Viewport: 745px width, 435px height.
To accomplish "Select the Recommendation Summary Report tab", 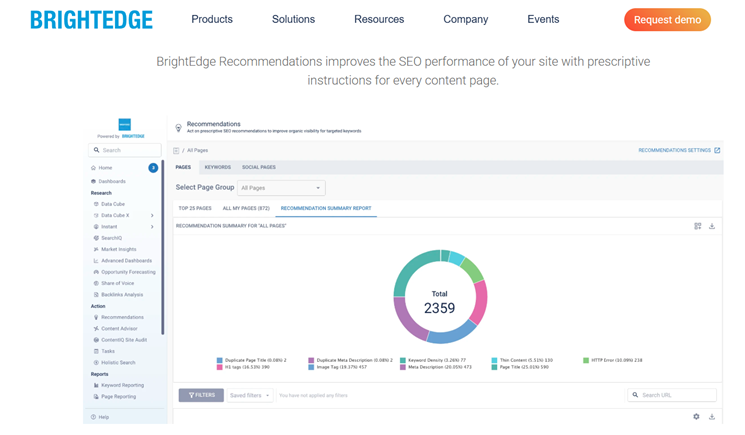I will (x=326, y=208).
